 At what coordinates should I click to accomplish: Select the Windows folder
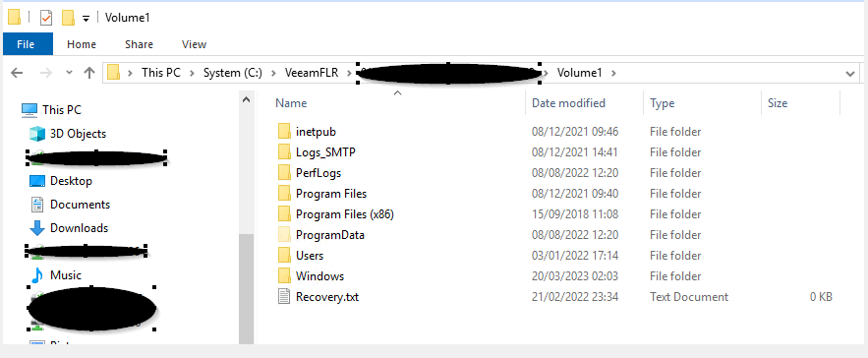pyautogui.click(x=319, y=276)
